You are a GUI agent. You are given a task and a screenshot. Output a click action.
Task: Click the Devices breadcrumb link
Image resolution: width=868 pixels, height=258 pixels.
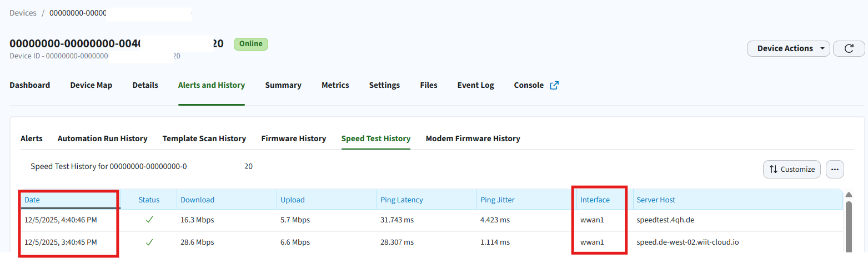click(x=23, y=13)
